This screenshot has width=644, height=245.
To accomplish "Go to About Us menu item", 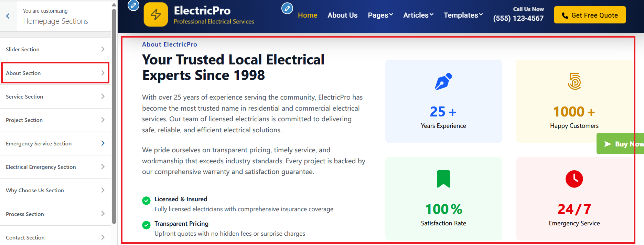I will [342, 15].
